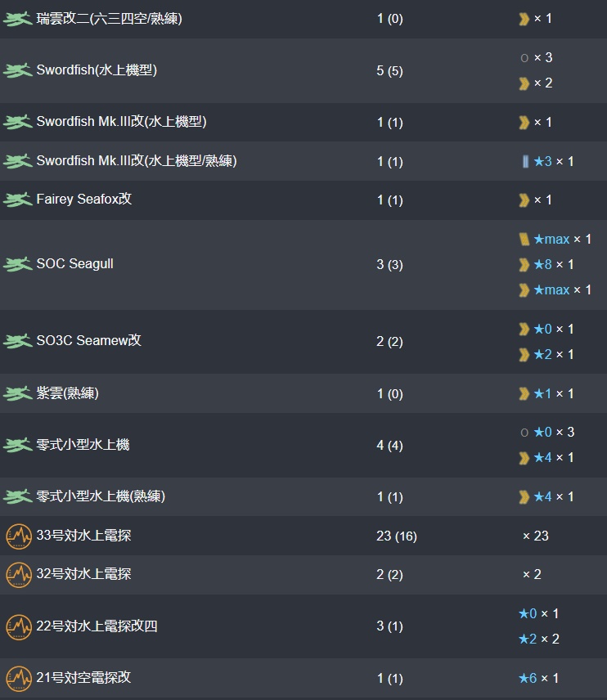607x700 pixels.
Task: Click seaplane icon beside 瑞雲改二(六三四空/熟練)
Action: (x=17, y=19)
